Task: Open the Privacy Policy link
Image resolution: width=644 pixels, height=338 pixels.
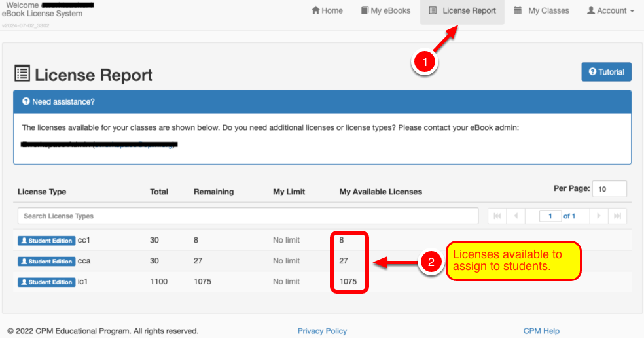Action: pos(322,331)
